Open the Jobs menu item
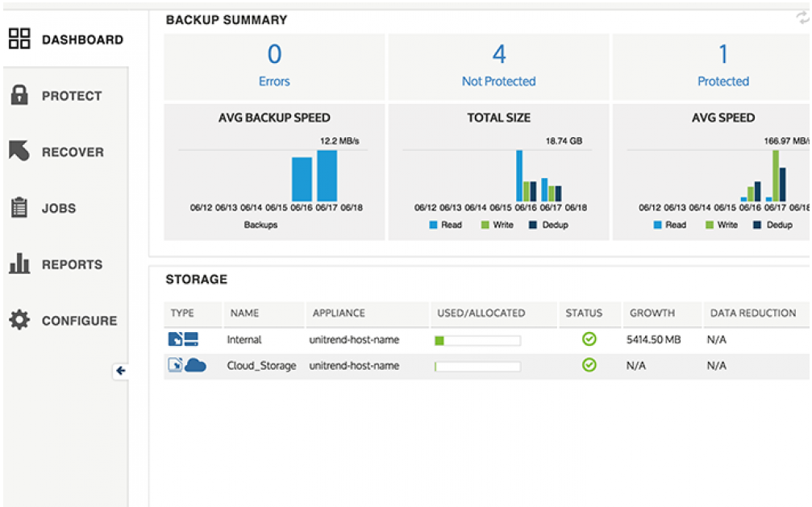This screenshot has width=812, height=507. pyautogui.click(x=59, y=208)
